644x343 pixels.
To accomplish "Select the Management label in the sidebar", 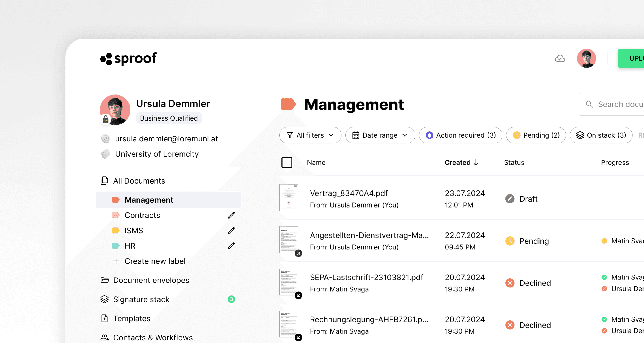I will click(168, 200).
